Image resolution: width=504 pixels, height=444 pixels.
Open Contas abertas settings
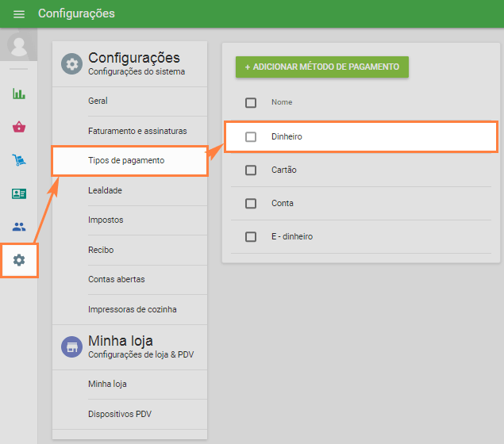[x=130, y=279]
